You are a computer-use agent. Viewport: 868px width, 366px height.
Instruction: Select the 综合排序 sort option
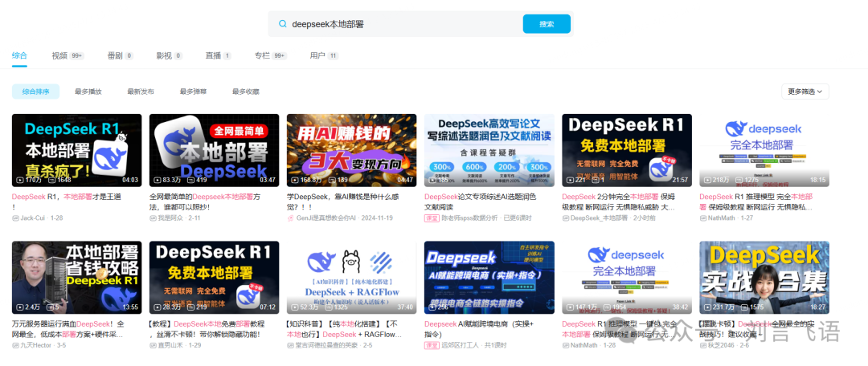click(x=36, y=91)
